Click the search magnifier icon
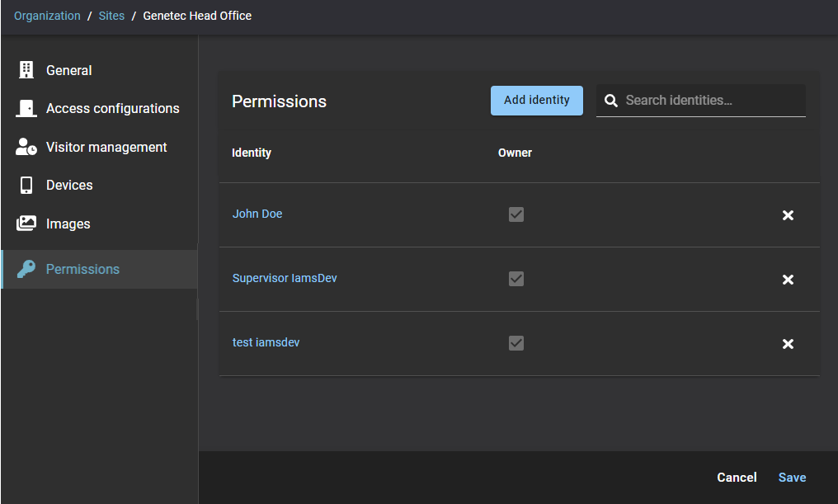 (x=611, y=101)
